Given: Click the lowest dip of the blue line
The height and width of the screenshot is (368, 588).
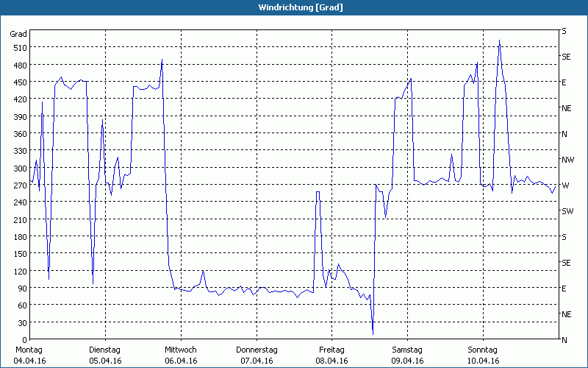Looking at the screenshot, I should pos(373,333).
